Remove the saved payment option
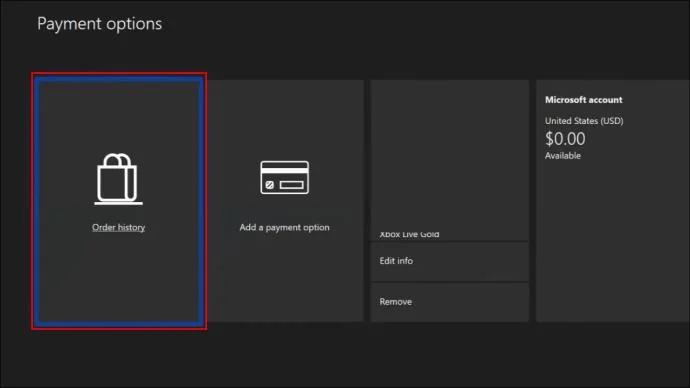Screen dimensions: 690x388 click(x=449, y=302)
